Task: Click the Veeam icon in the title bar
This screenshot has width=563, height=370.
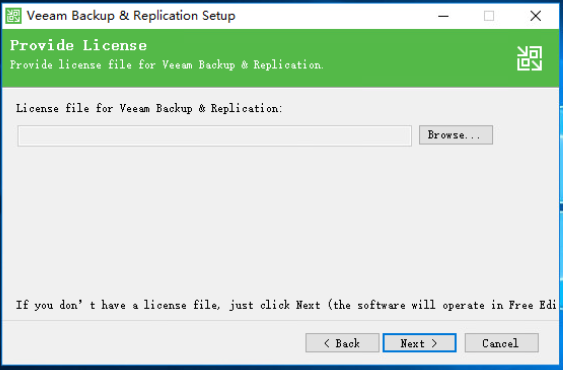Action: [x=14, y=16]
